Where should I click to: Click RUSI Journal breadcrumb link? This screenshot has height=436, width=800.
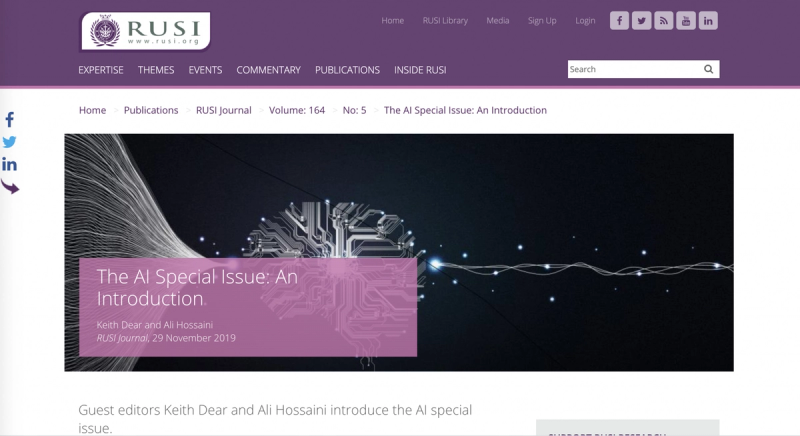point(223,110)
